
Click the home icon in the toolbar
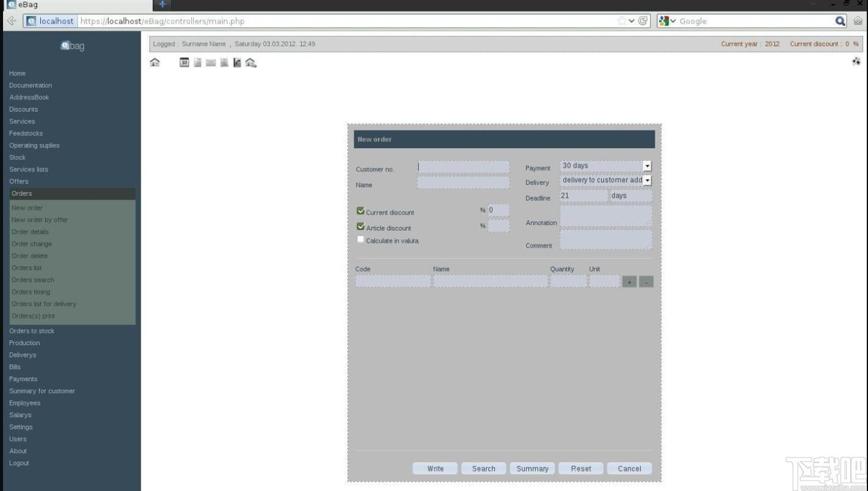155,62
